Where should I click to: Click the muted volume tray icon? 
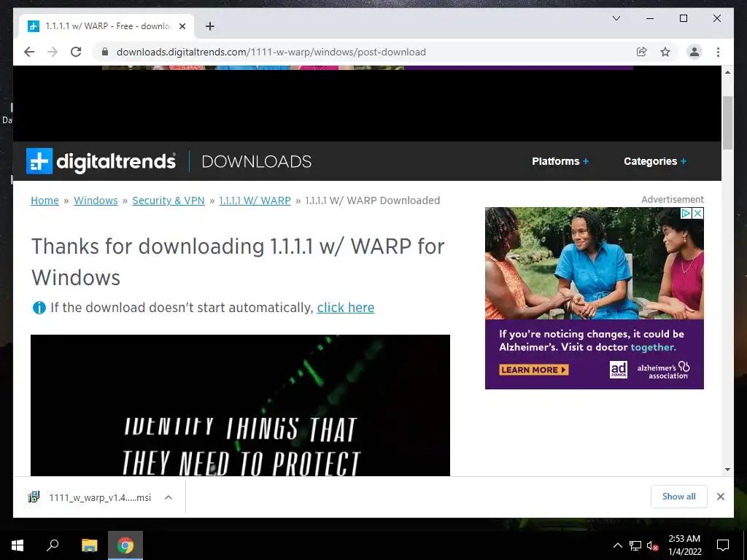(x=652, y=545)
